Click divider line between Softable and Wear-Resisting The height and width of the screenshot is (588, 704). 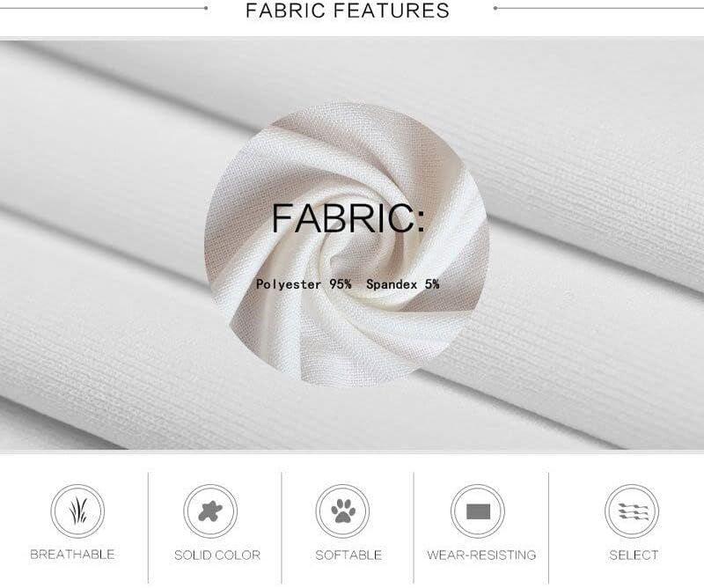tap(414, 527)
